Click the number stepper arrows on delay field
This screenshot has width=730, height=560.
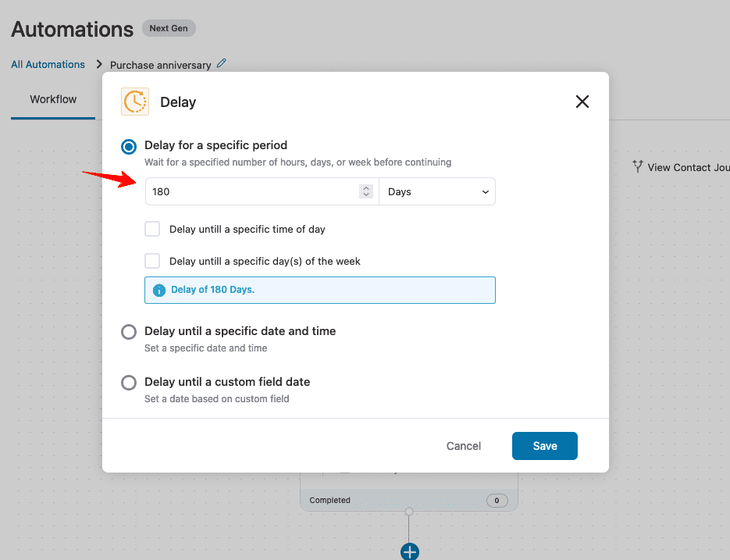[366, 191]
